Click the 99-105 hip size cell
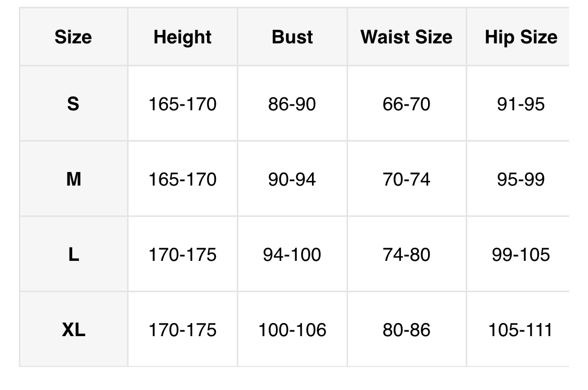The height and width of the screenshot is (390, 588). click(521, 255)
